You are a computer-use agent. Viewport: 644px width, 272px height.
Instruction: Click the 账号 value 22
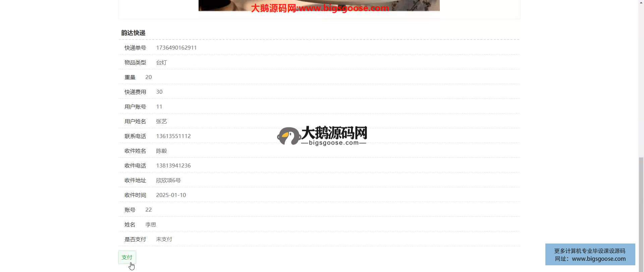[149, 210]
